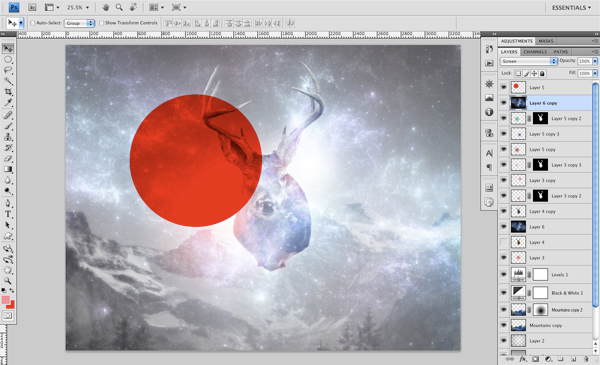Open the Essentials workspace switcher
600x365 pixels.
pos(571,7)
